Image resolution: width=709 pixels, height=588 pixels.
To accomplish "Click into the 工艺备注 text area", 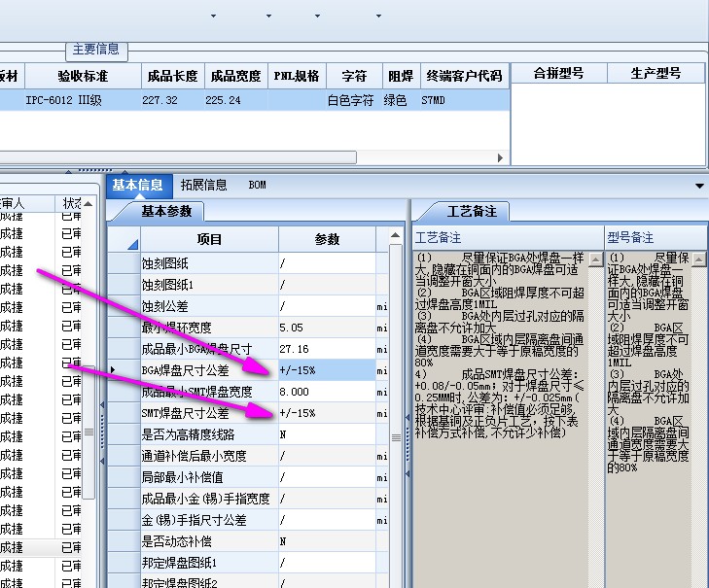I will [x=501, y=419].
